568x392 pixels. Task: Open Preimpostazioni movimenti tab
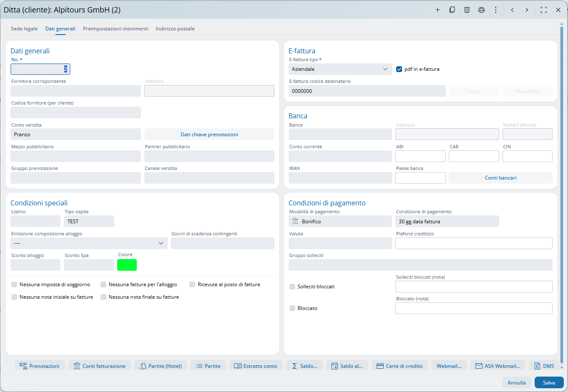pos(116,29)
